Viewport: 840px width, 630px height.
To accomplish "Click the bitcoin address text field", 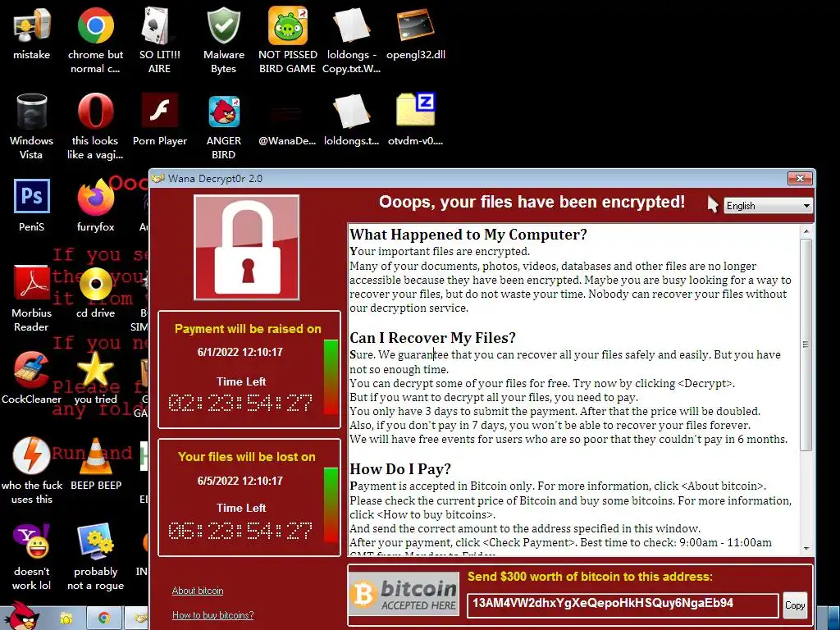I will point(623,605).
